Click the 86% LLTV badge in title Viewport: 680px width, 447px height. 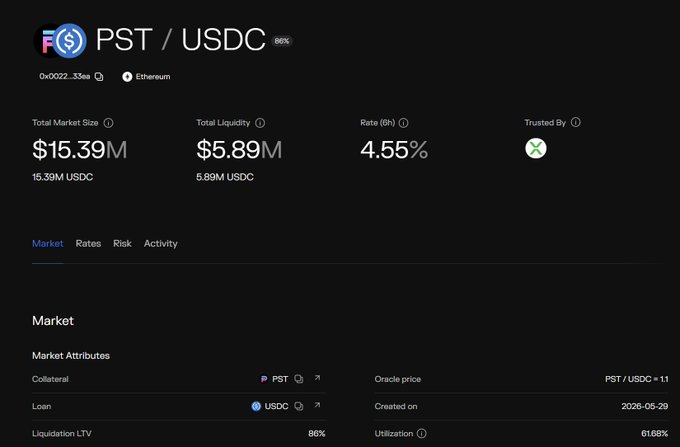(282, 41)
